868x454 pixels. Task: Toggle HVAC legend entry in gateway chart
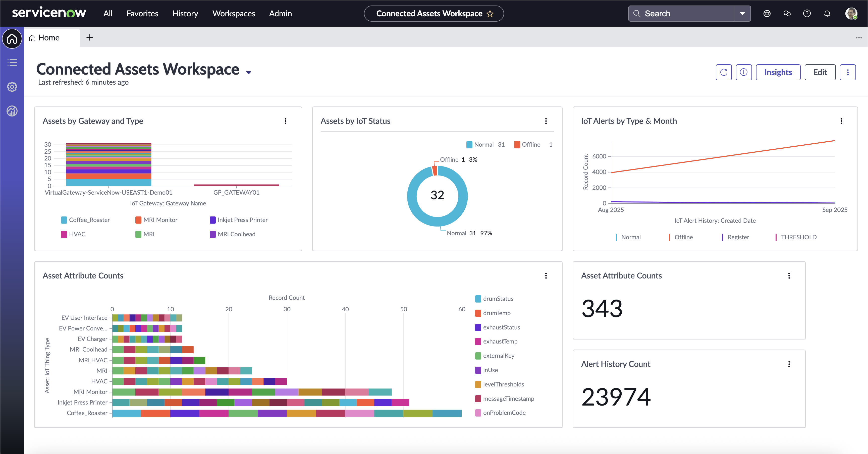tap(73, 234)
